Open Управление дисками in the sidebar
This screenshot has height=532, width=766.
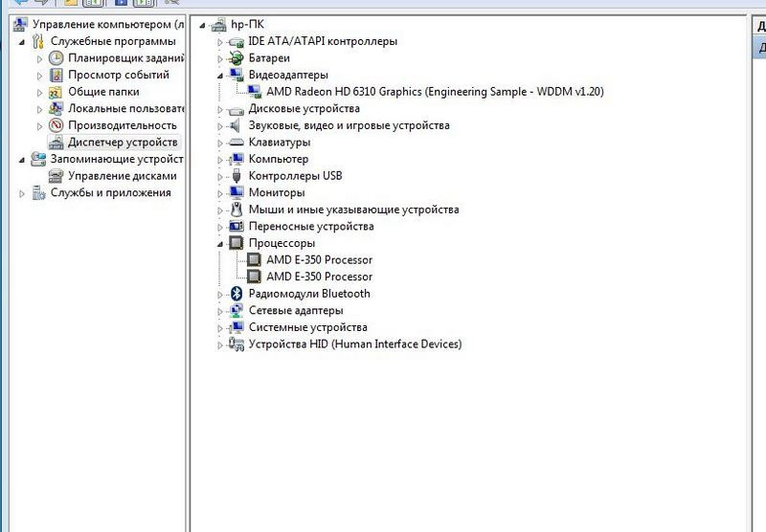(x=122, y=176)
